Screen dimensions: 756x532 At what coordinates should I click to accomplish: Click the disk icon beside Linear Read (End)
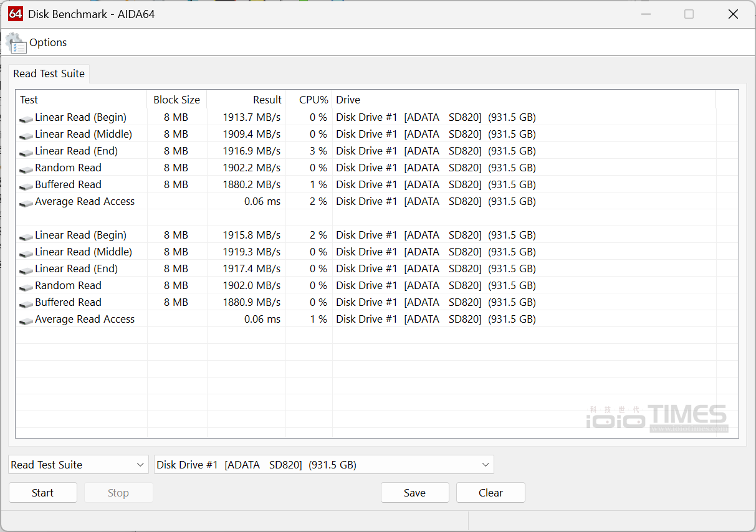tap(26, 151)
